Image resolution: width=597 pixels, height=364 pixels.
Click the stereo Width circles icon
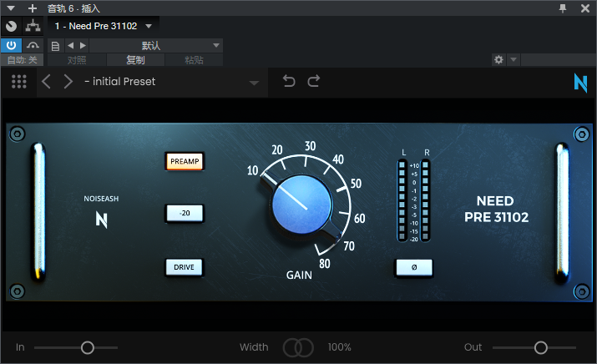click(x=298, y=347)
